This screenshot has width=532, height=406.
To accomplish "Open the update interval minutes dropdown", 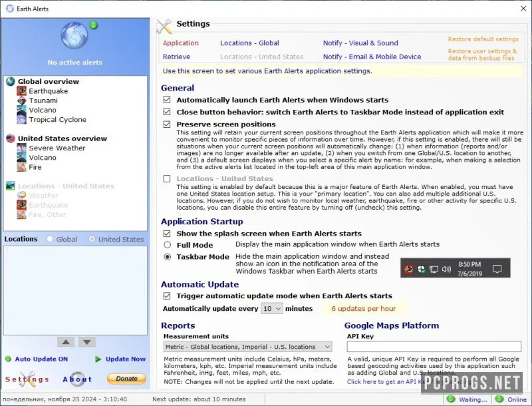I will (272, 309).
